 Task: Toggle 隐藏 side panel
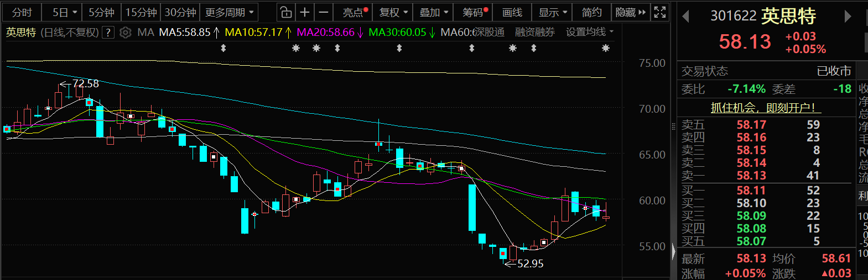click(630, 12)
